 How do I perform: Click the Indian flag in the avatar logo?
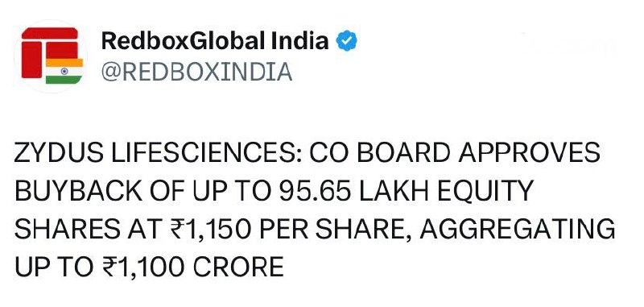tap(64, 71)
